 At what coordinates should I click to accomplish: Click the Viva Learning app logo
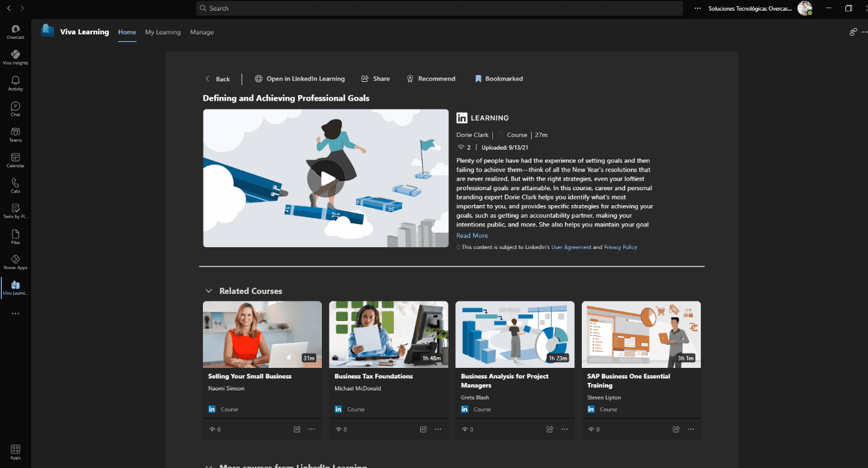pos(48,31)
